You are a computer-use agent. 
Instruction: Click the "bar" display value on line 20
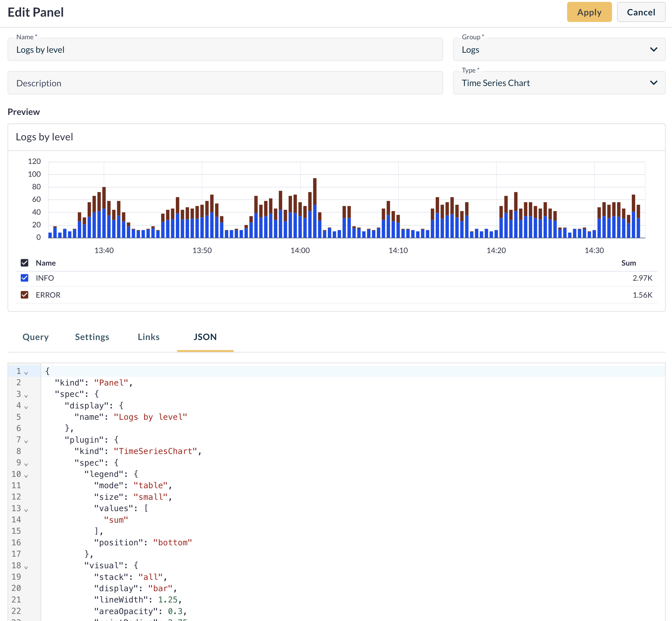[160, 588]
